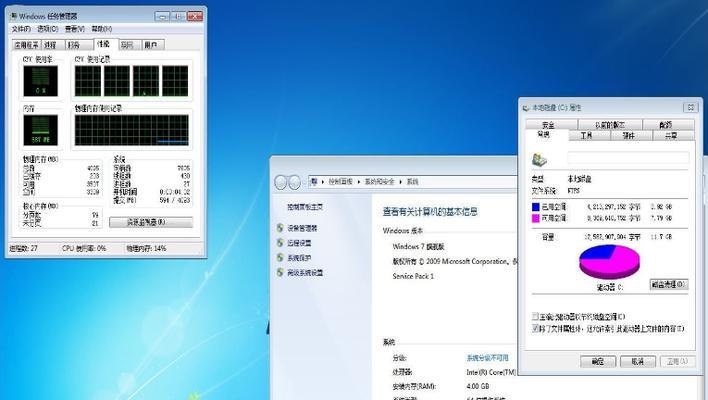The image size is (708, 400).
Task: Click the 物理内存: 14% status bar text
Action: click(146, 248)
